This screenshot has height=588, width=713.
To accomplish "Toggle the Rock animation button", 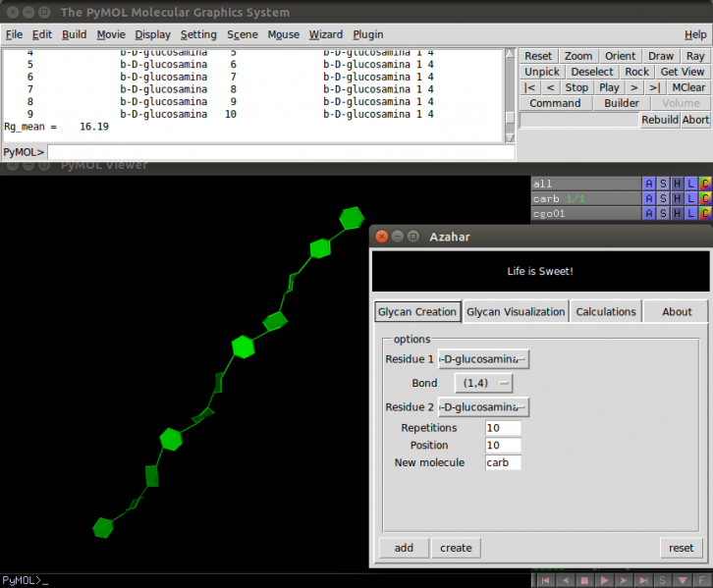I will coord(636,72).
